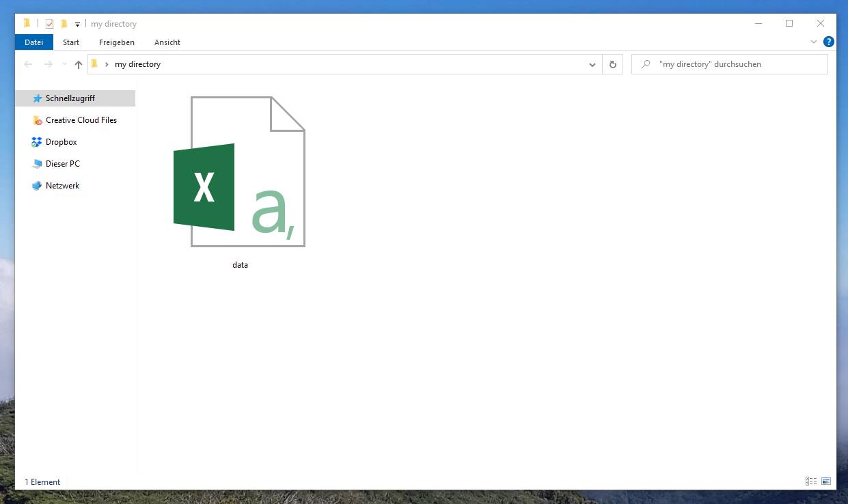Screen dimensions: 848x504
Task: Open the recent locations dropdown arrow
Action: tap(64, 64)
